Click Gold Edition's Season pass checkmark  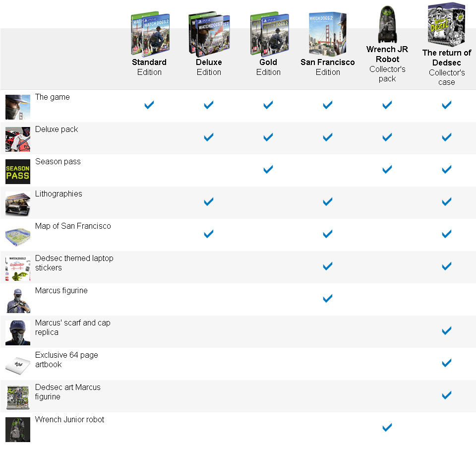[x=268, y=169]
